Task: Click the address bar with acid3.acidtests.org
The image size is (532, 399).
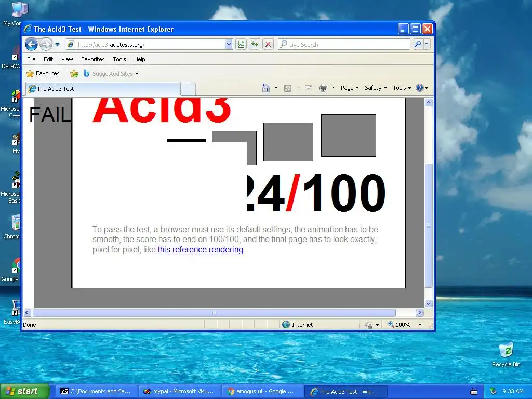Action: pyautogui.click(x=146, y=45)
